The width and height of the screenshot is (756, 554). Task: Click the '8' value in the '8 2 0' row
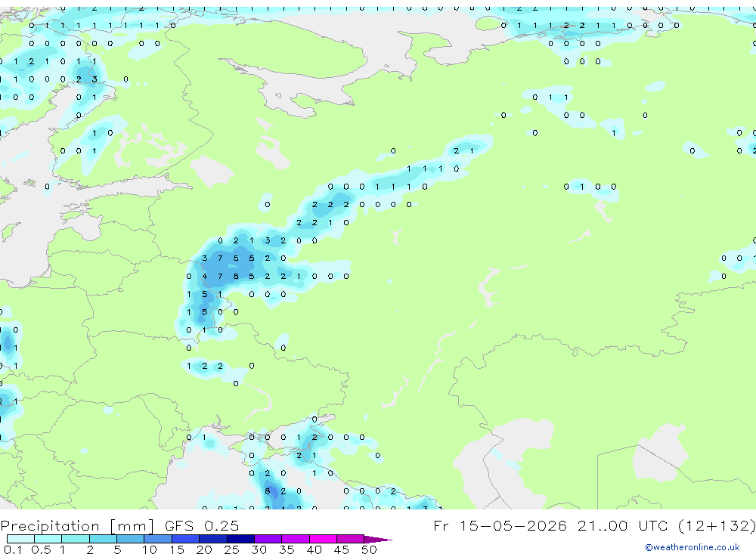267,491
